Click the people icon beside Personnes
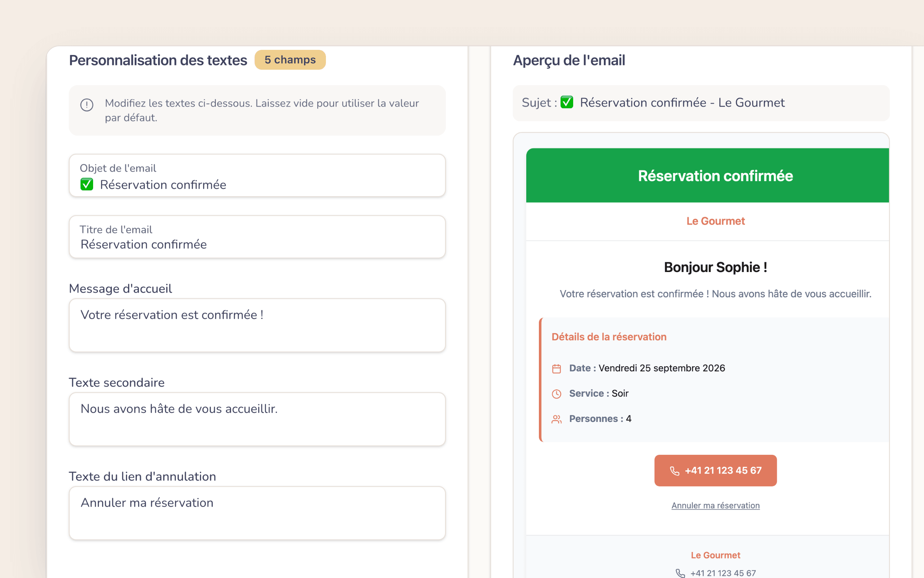This screenshot has width=924, height=578. coord(557,419)
